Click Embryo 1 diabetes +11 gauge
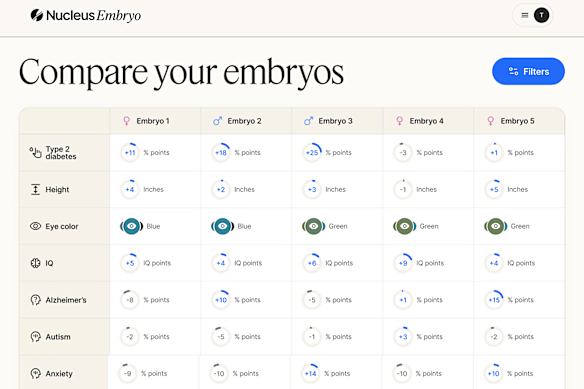This screenshot has height=389, width=584. 130,152
